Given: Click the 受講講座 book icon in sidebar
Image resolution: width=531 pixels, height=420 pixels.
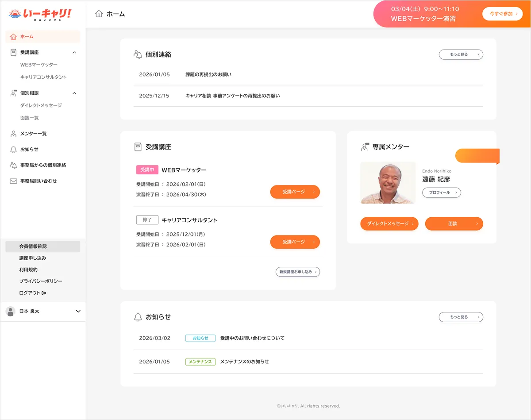Looking at the screenshot, I should point(13,53).
